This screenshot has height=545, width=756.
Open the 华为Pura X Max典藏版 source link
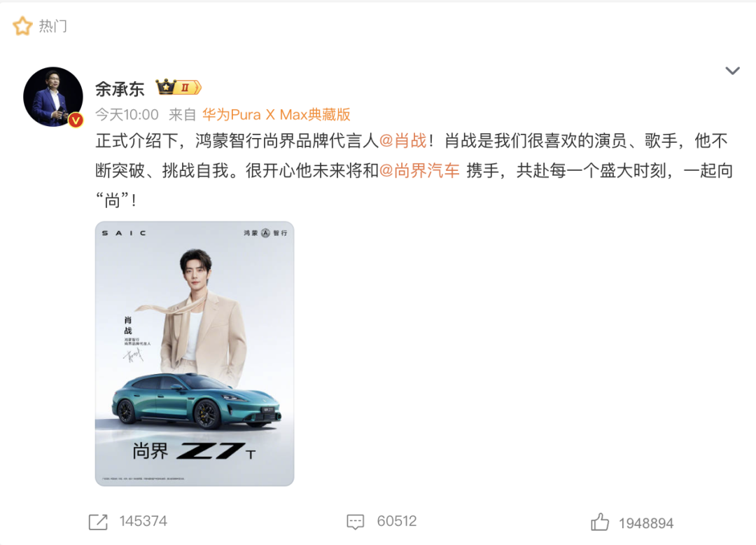tap(276, 115)
